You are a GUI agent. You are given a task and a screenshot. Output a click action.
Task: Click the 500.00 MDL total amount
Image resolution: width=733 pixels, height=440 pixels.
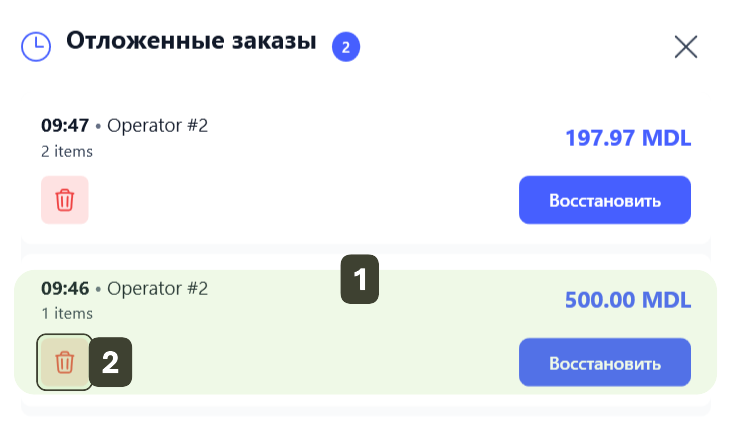pyautogui.click(x=628, y=299)
